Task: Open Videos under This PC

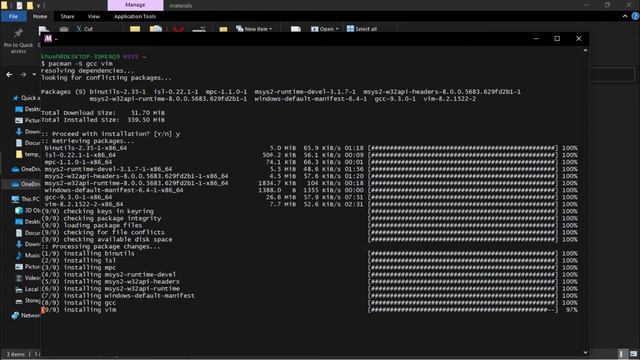Action: [x=28, y=278]
